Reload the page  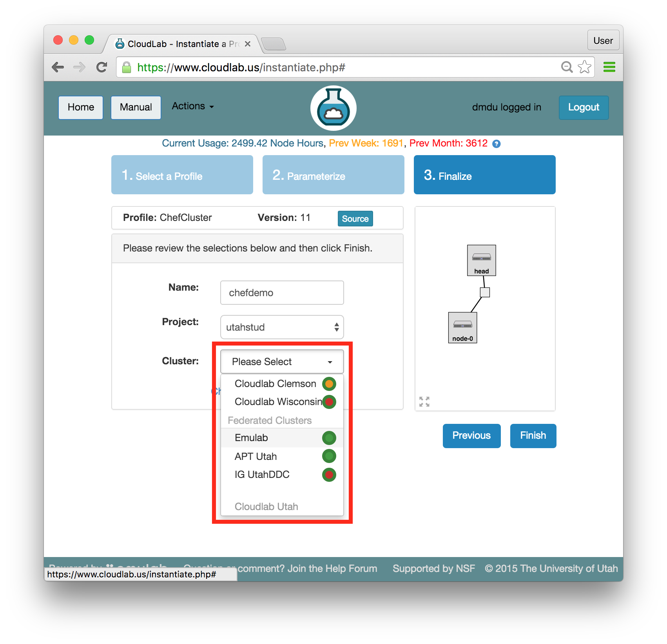tap(102, 67)
